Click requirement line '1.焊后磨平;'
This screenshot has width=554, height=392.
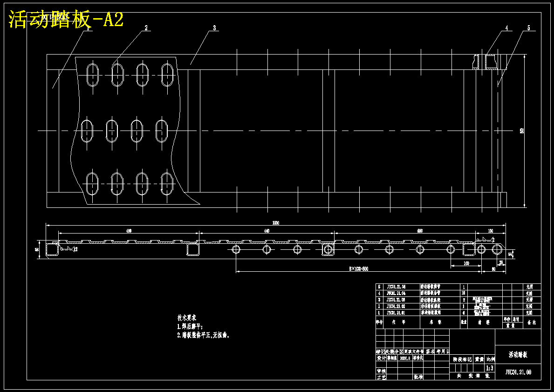point(190,327)
